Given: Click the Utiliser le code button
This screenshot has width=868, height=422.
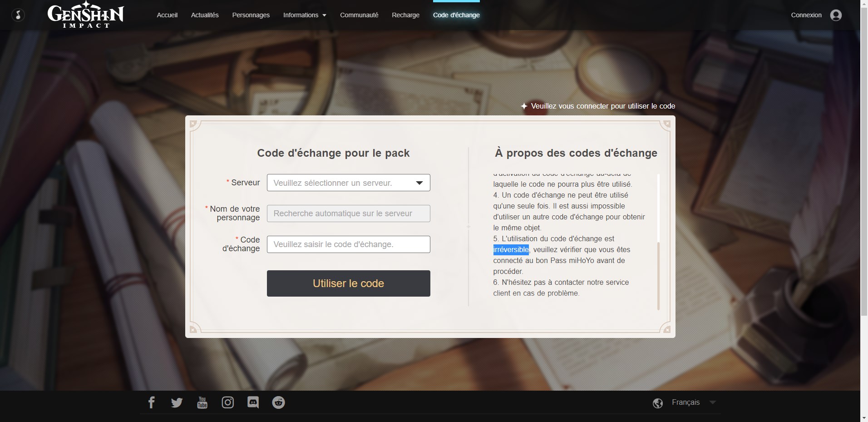Looking at the screenshot, I should pyautogui.click(x=348, y=283).
